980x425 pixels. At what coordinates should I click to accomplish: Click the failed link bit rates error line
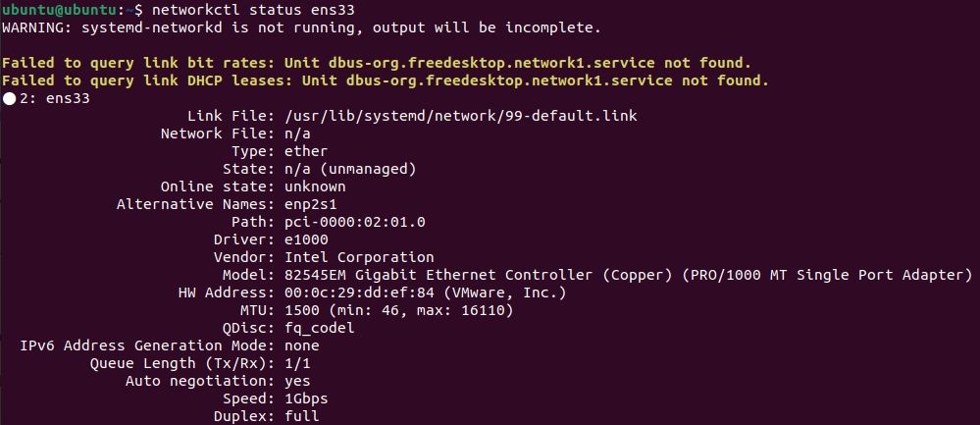[377, 63]
